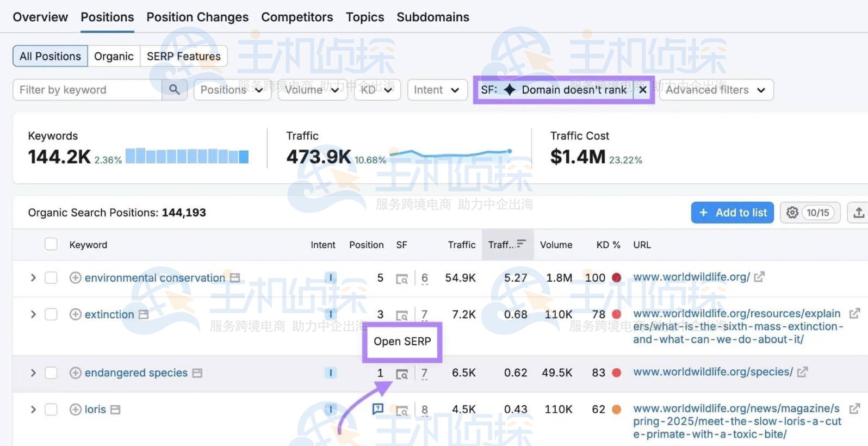
Task: Remove the SF Domain doesn't rank filter
Action: (x=643, y=90)
